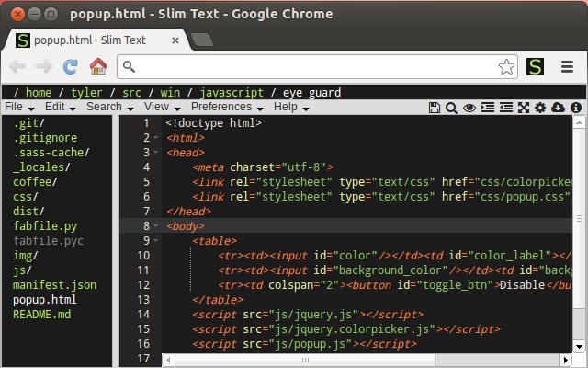The width and height of the screenshot is (588, 368).
Task: Select the popup.html - Slim Text tab
Action: click(x=95, y=40)
